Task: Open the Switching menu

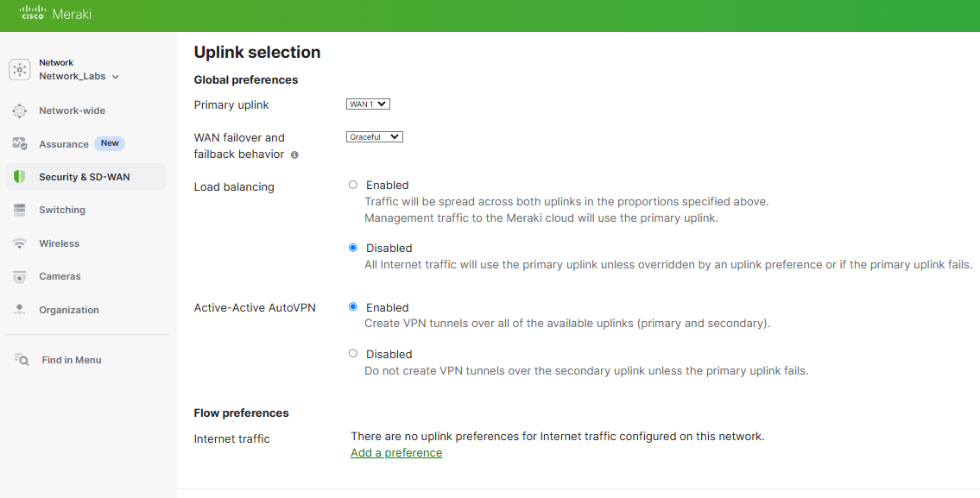Action: (62, 210)
